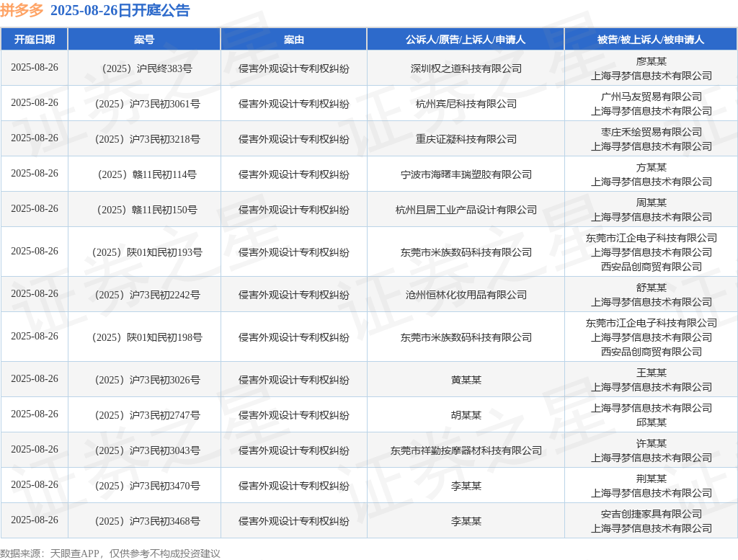
Task: Select defendant 枣庄禾绘贸易有限公司
Action: coord(652,132)
